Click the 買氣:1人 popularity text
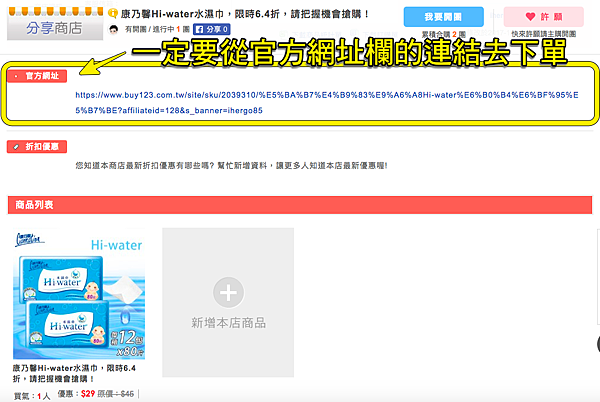The width and height of the screenshot is (600, 402). (32, 396)
